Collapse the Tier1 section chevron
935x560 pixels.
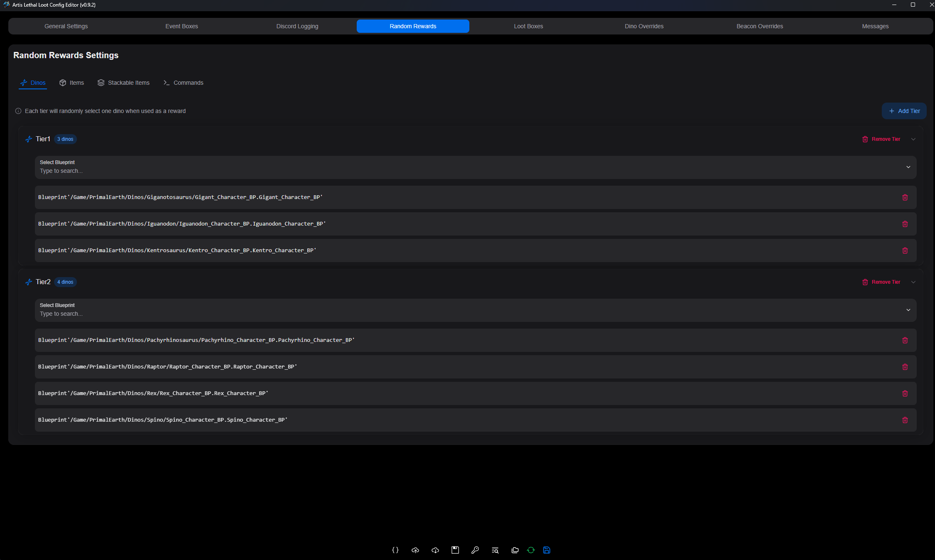[x=913, y=139]
